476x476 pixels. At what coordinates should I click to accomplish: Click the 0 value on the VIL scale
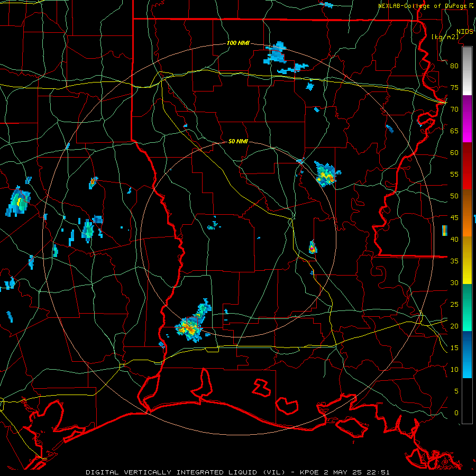tap(456, 413)
